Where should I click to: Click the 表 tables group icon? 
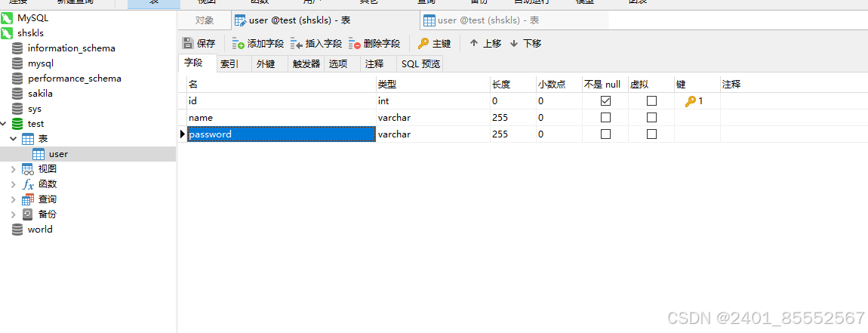pos(28,138)
